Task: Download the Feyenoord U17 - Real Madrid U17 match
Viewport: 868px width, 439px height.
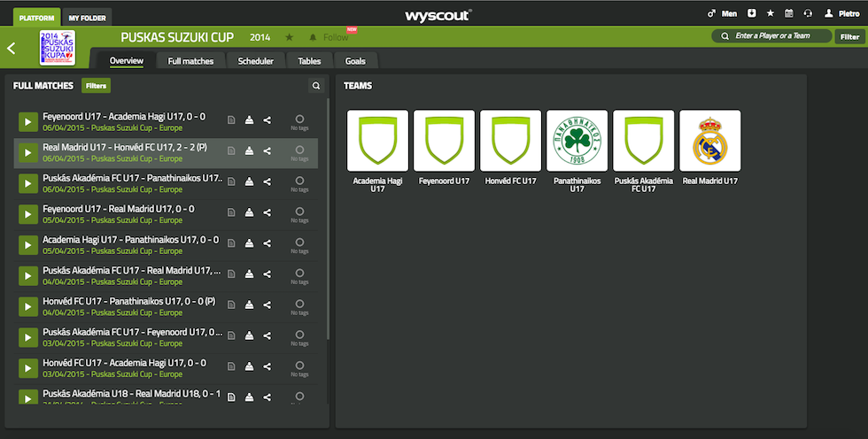Action: 249,212
